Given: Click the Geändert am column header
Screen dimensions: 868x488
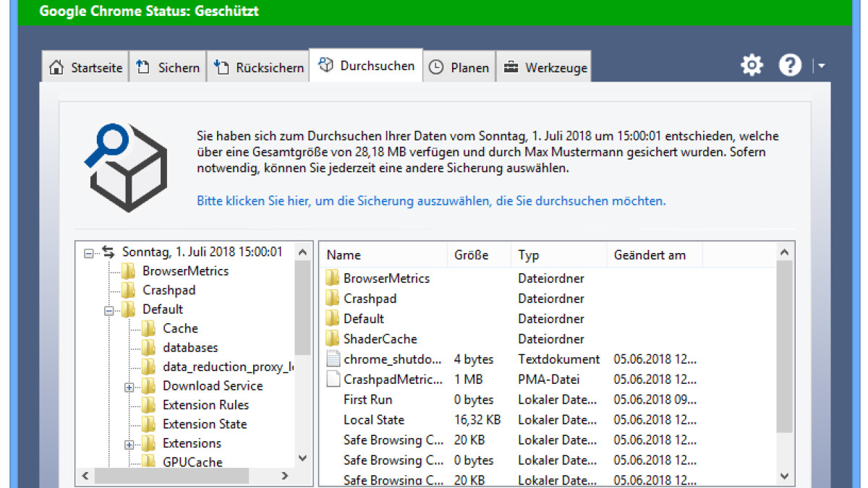Looking at the screenshot, I should tap(650, 255).
